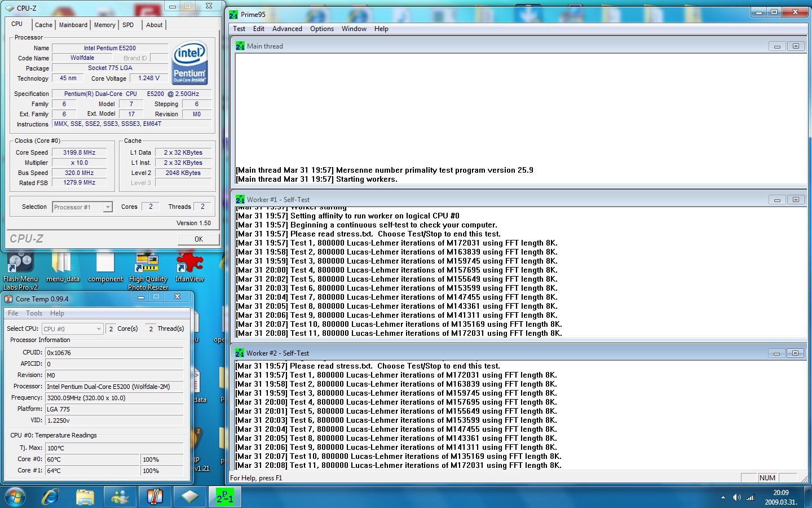Minimize the Main thread child window

[x=777, y=46]
